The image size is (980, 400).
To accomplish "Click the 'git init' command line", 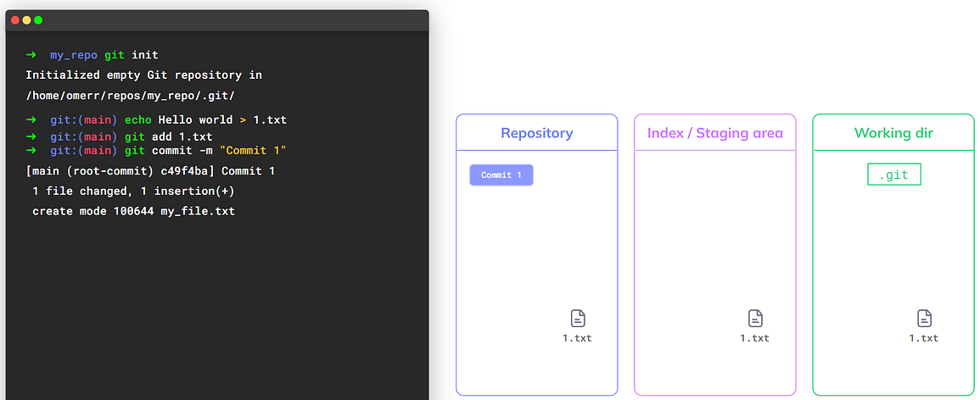I will [92, 55].
